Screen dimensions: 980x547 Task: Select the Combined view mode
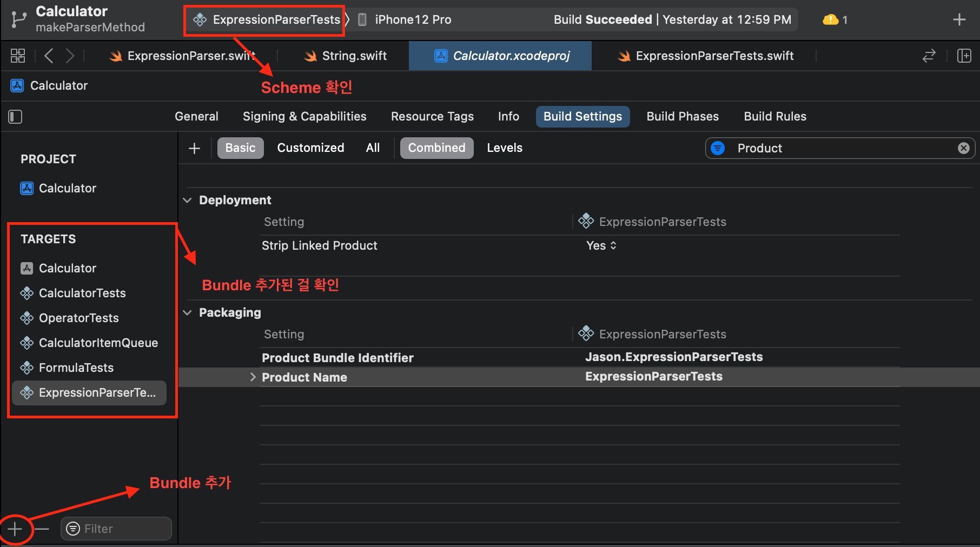(436, 148)
